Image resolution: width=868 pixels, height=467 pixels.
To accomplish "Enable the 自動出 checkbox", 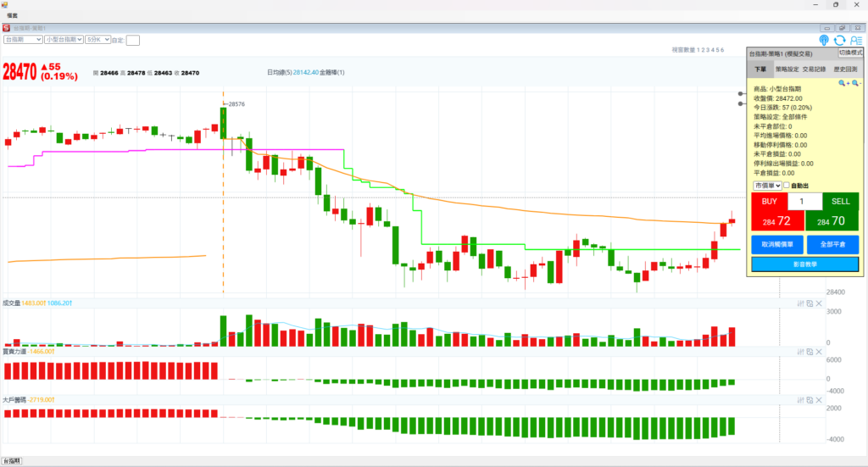I will (x=787, y=186).
